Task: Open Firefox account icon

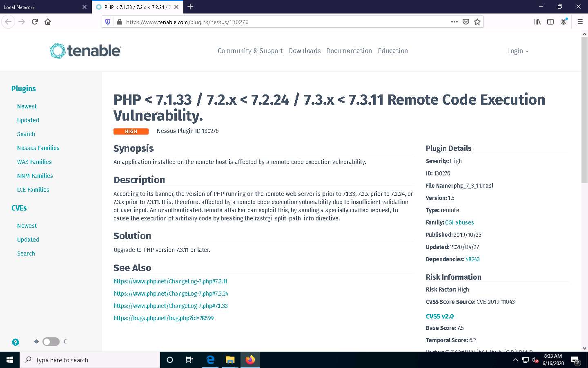Action: (x=563, y=22)
